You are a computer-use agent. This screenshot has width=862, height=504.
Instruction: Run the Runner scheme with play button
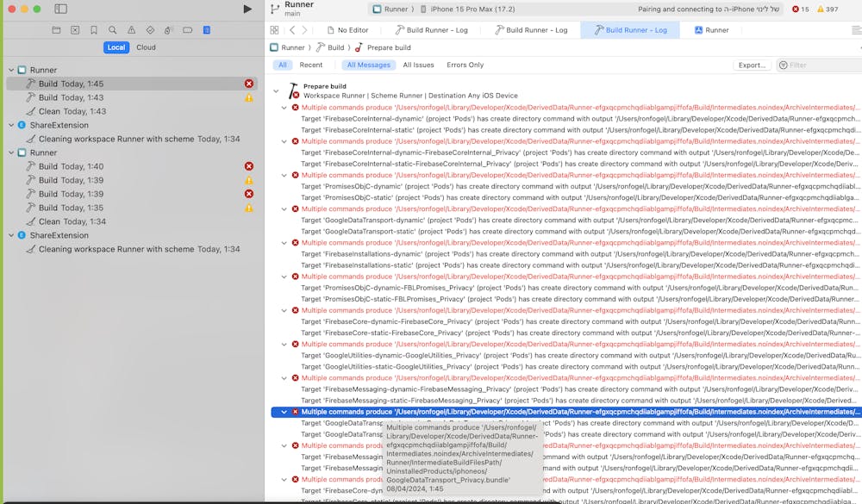point(247,9)
